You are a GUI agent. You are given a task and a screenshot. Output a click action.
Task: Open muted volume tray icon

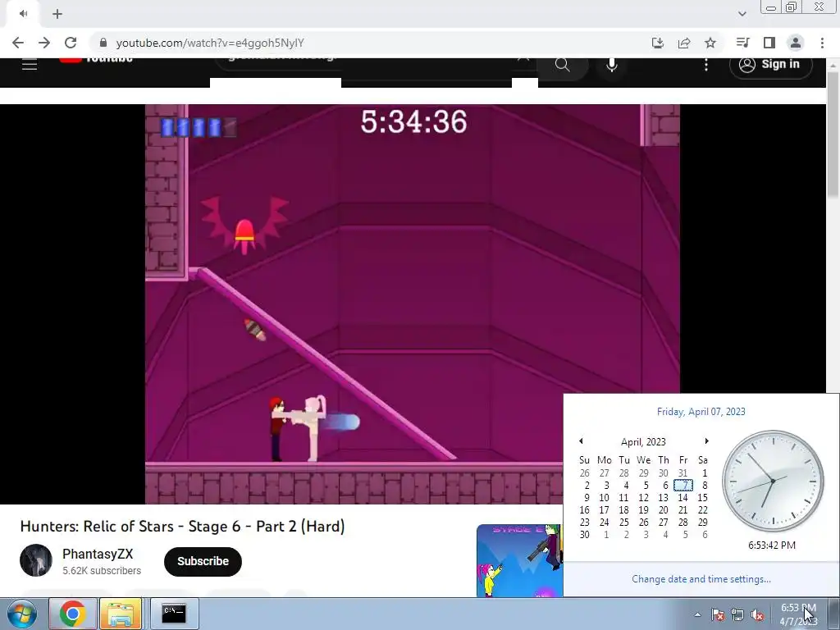[x=757, y=614]
